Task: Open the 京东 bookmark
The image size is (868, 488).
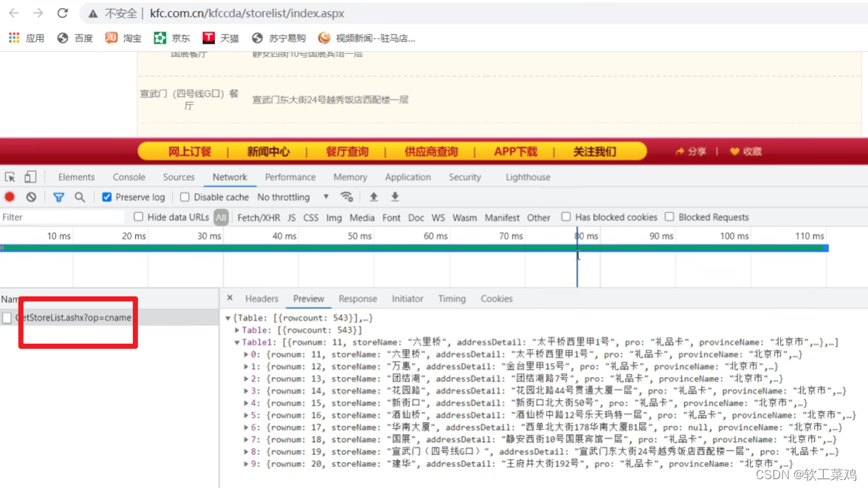Action: click(172, 38)
